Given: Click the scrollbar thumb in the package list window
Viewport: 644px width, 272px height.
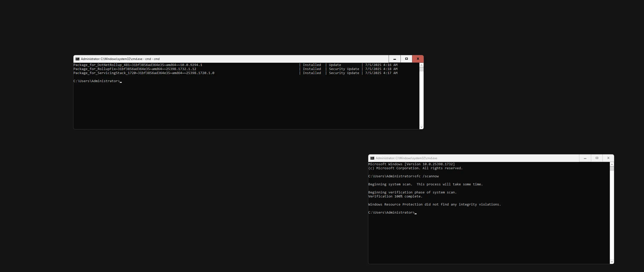Looking at the screenshot, I should [x=421, y=69].
